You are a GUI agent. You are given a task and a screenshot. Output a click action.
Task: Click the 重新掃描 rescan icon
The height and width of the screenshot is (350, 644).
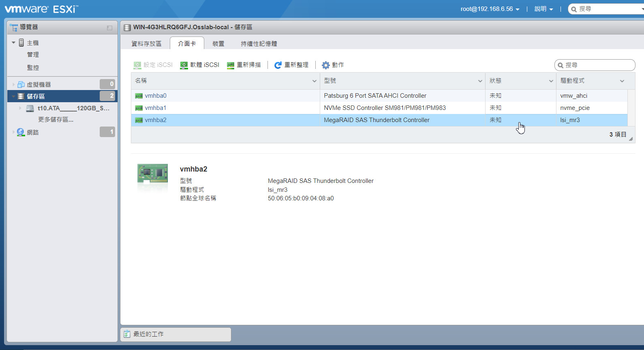tap(231, 65)
